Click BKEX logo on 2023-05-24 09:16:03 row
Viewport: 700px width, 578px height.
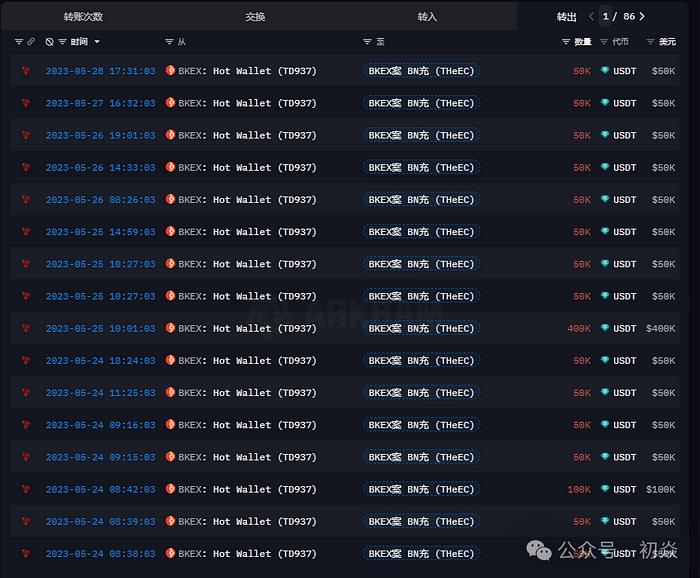pyautogui.click(x=170, y=424)
